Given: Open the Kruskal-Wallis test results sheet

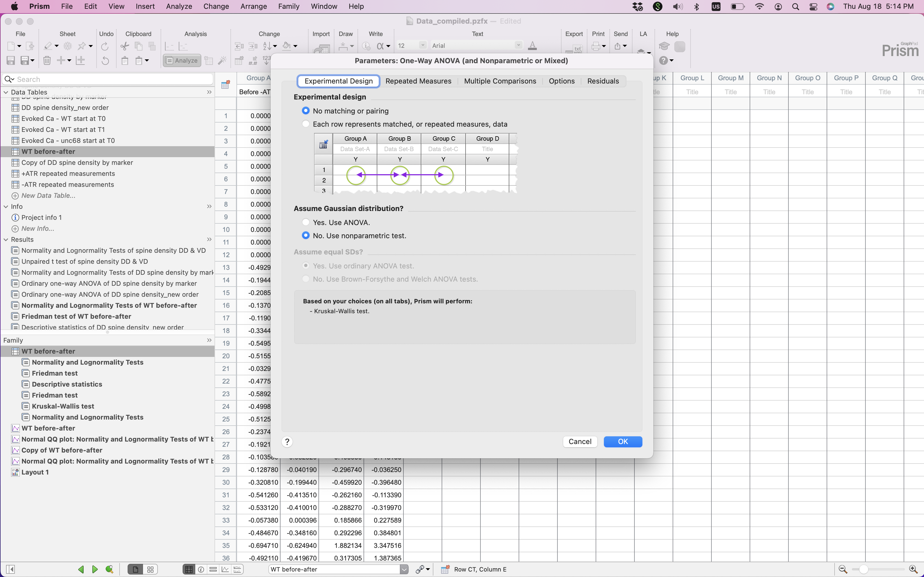Looking at the screenshot, I should click(63, 406).
